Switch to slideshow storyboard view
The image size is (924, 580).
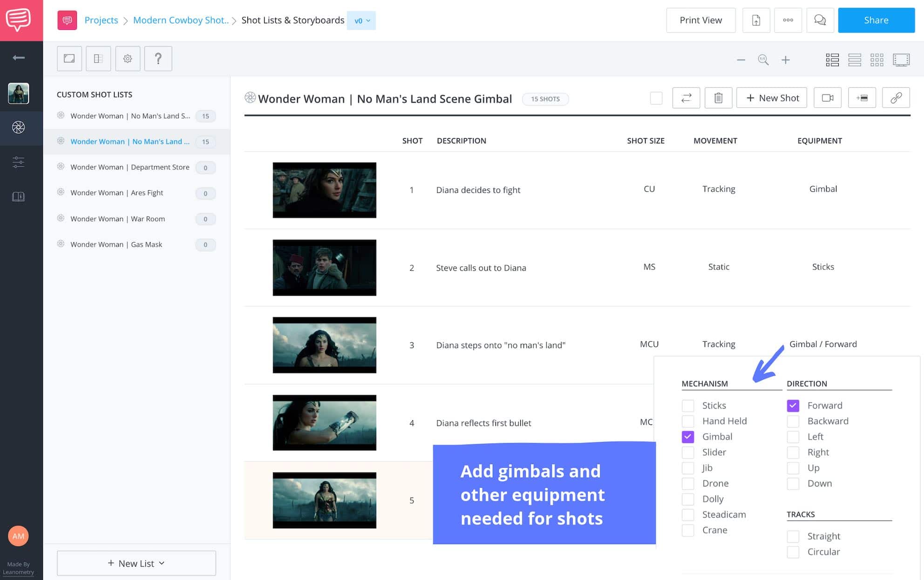pos(901,60)
